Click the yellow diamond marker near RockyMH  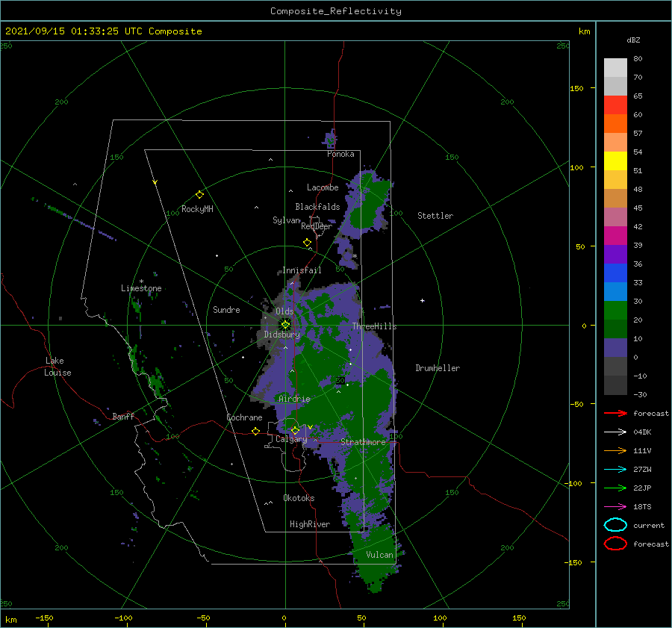pos(199,195)
